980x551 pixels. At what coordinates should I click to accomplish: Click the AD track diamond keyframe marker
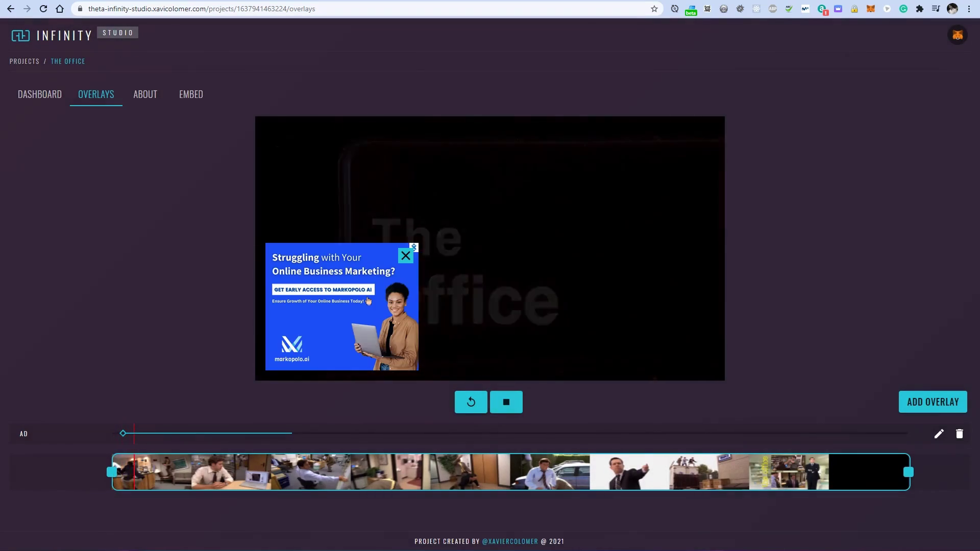click(123, 433)
